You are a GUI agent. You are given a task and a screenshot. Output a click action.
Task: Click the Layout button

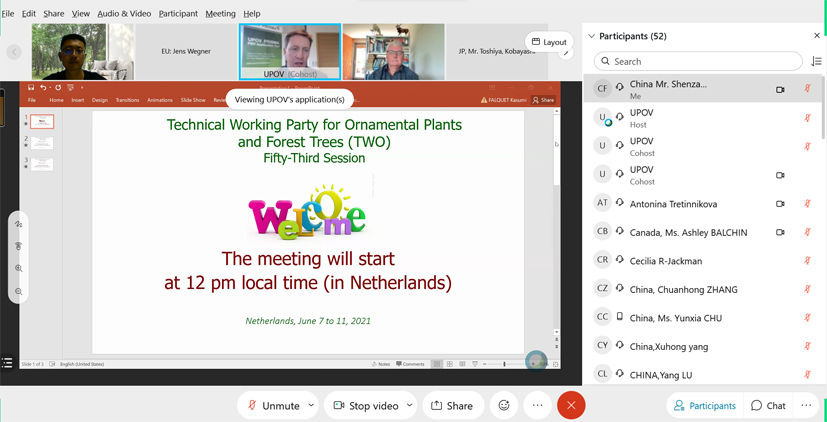[549, 42]
